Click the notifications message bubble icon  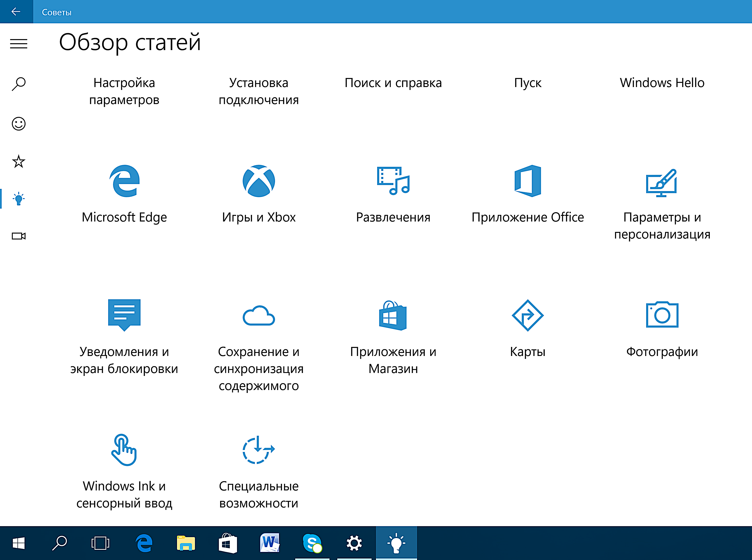(124, 315)
